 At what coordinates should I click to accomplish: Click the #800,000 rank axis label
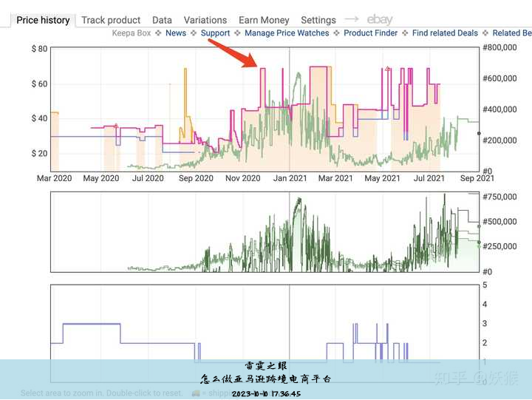coord(499,47)
